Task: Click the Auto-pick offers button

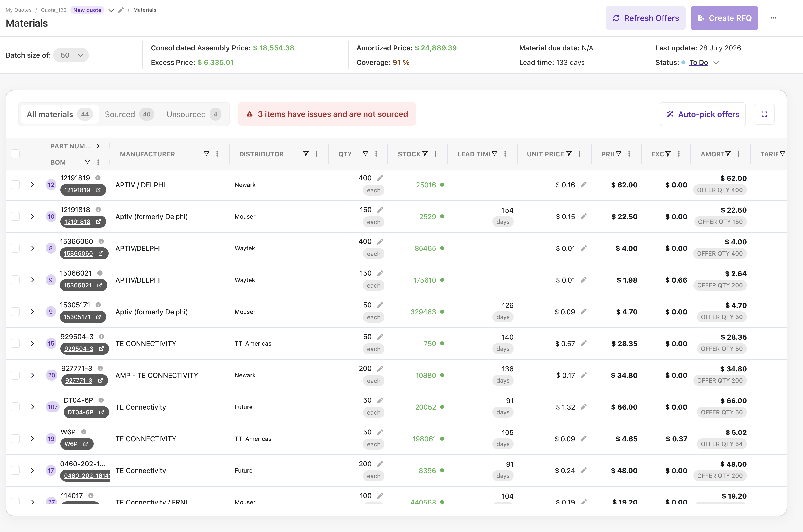Action: (x=702, y=114)
